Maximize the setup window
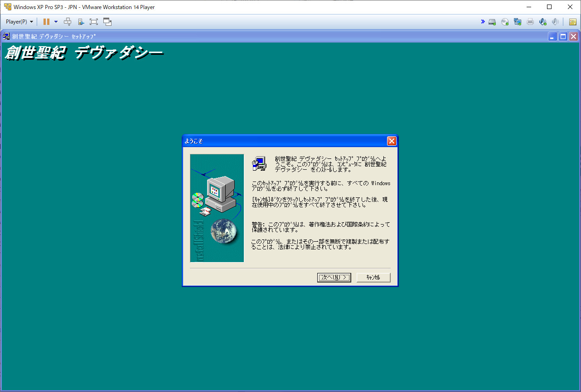 click(x=563, y=37)
